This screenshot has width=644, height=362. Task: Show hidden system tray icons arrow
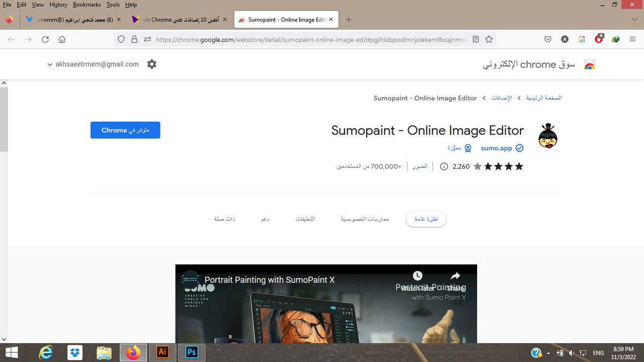click(548, 353)
